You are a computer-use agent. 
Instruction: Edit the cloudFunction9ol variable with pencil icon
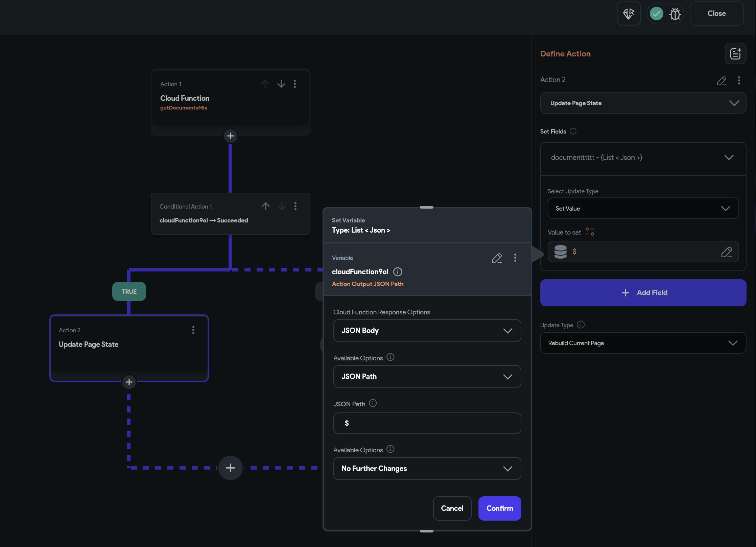coord(497,258)
